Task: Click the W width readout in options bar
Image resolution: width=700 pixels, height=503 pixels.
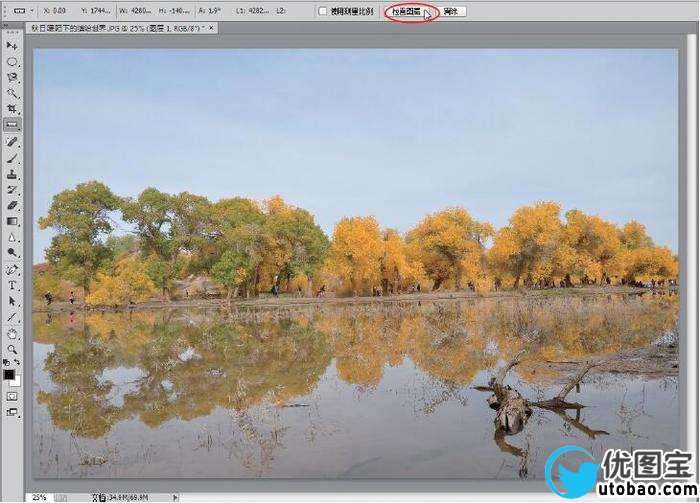Action: coord(136,11)
